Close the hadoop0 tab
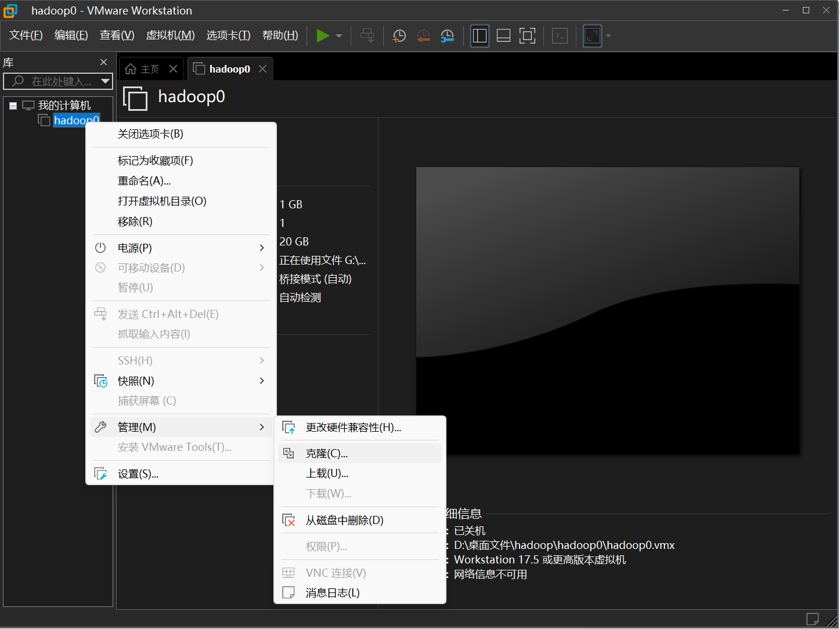The height and width of the screenshot is (629, 840). 262,69
